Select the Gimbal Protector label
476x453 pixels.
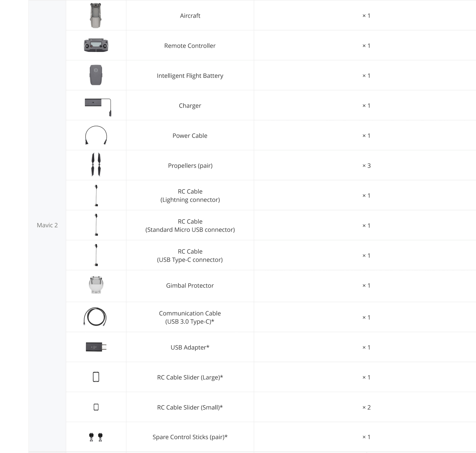pos(190,285)
